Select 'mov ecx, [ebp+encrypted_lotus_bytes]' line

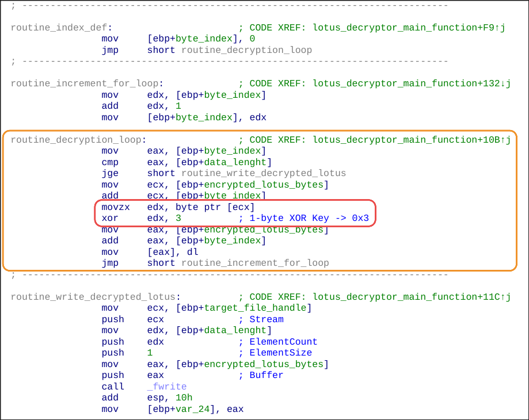pyautogui.click(x=215, y=185)
